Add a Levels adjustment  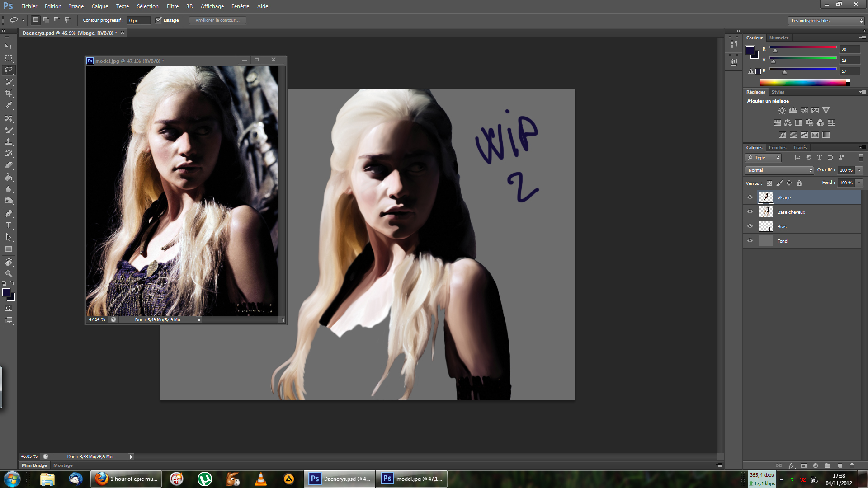793,111
